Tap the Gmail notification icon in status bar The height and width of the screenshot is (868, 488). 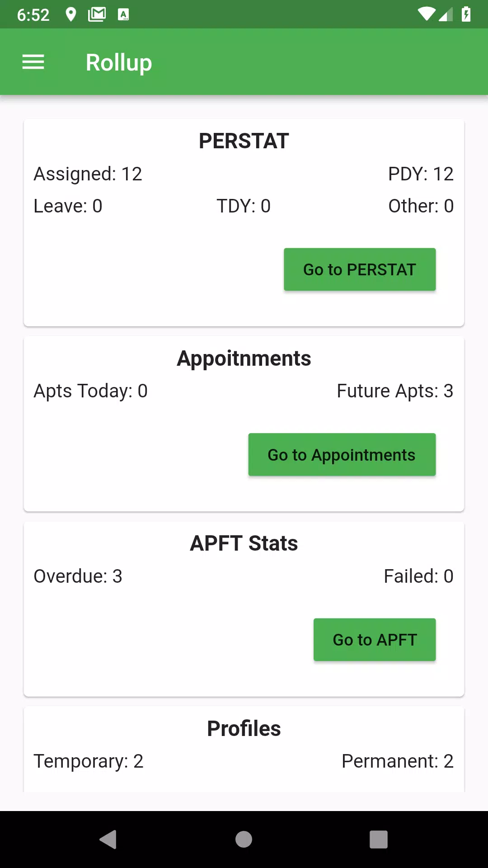[97, 14]
